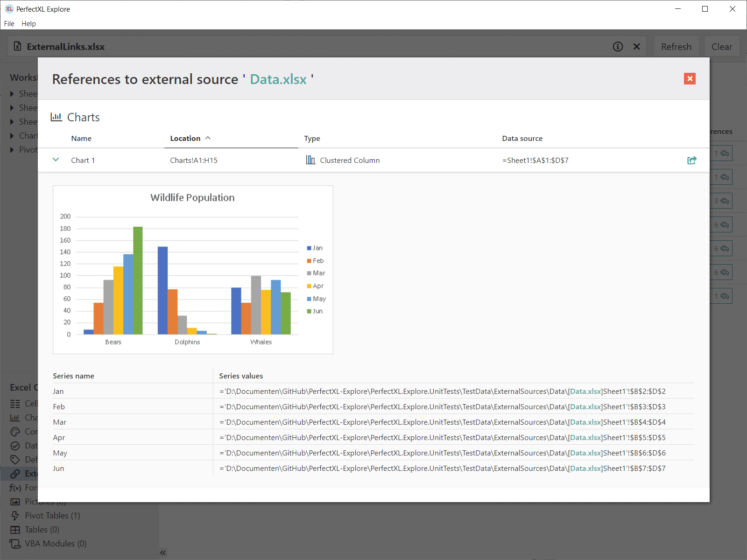
Task: Open the Help menu
Action: [28, 23]
